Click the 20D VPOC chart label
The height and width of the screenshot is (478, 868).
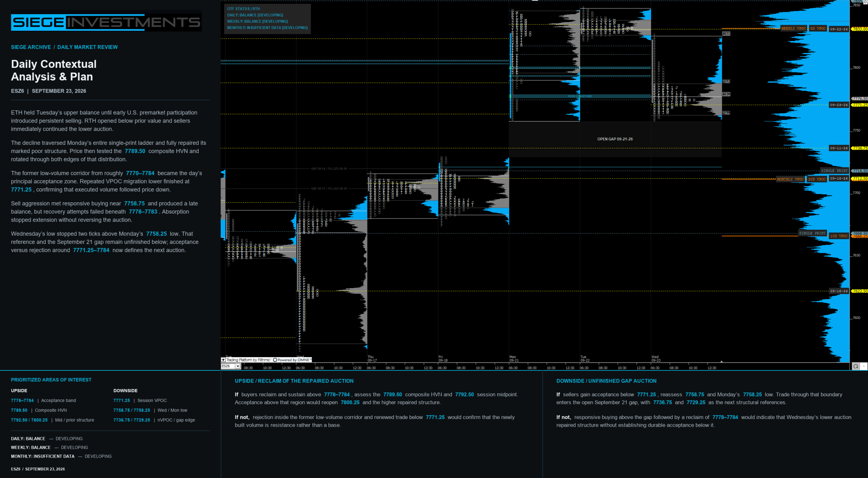click(817, 179)
